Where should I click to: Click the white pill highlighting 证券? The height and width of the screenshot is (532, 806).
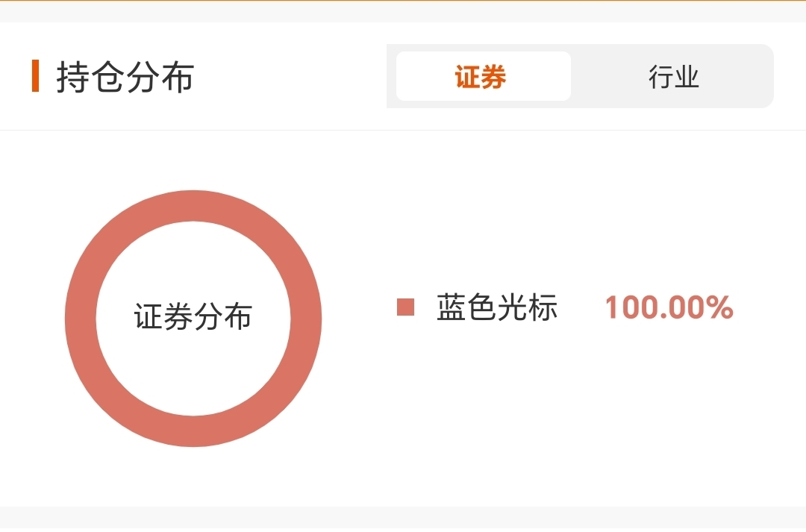pos(484,76)
